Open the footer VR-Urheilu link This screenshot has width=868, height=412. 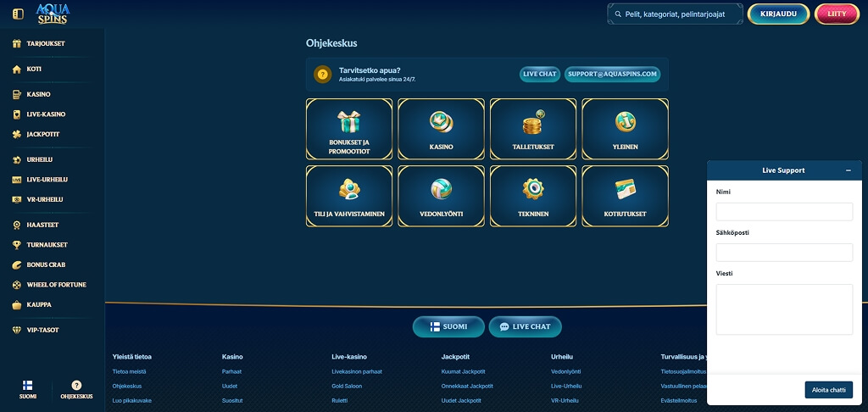coord(565,400)
